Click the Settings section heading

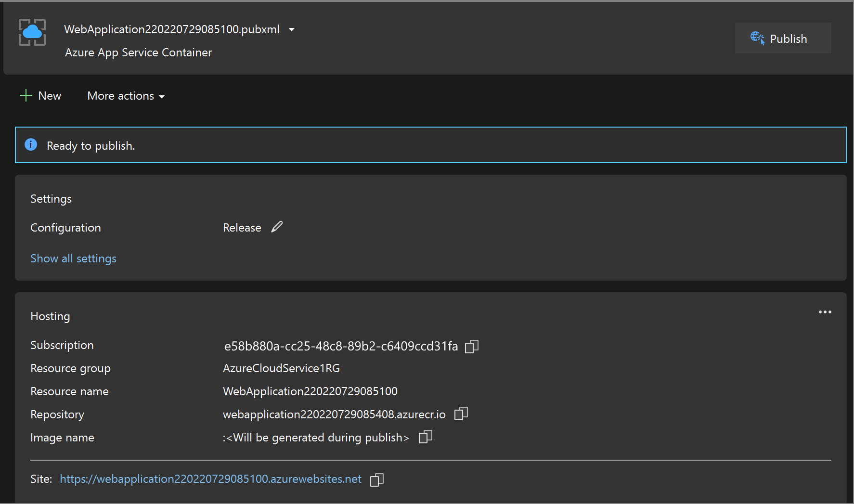pos(51,199)
